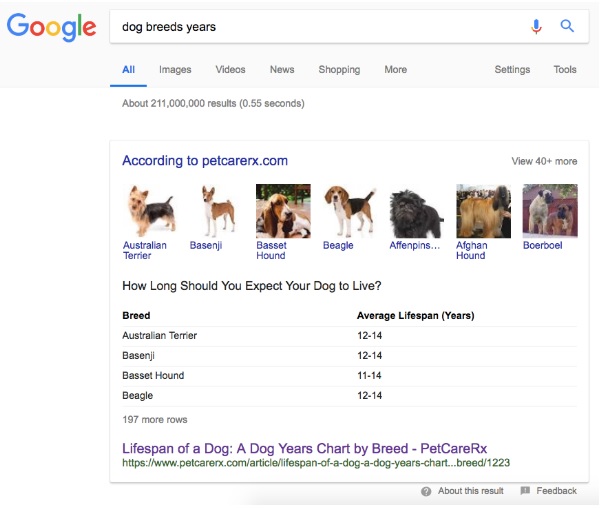Open the Beagle image thumbnail
This screenshot has width=605, height=508.
(x=349, y=210)
